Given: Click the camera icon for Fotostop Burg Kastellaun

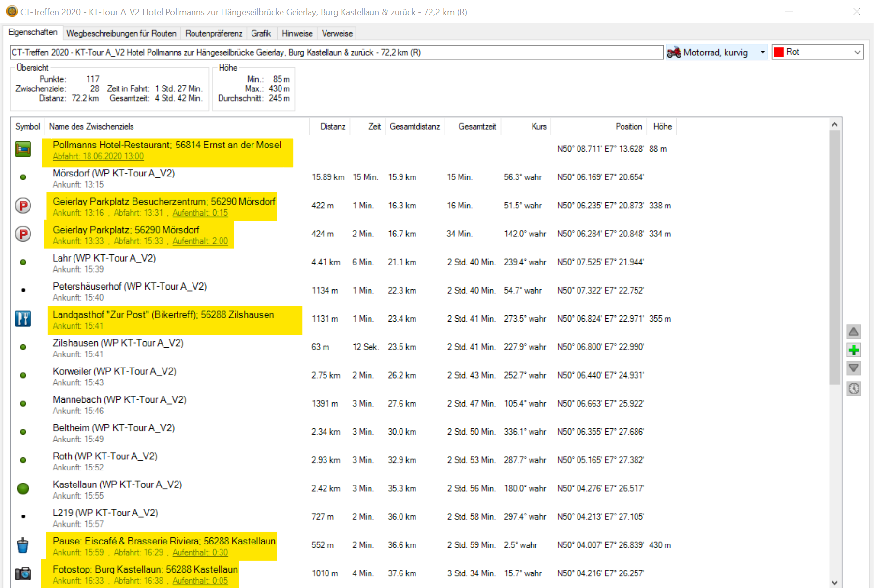Looking at the screenshot, I should point(23,573).
